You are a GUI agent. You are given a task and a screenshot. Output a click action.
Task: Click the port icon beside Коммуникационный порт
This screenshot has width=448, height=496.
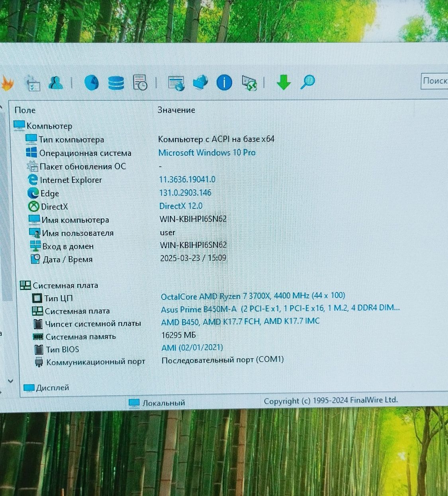[x=39, y=362]
